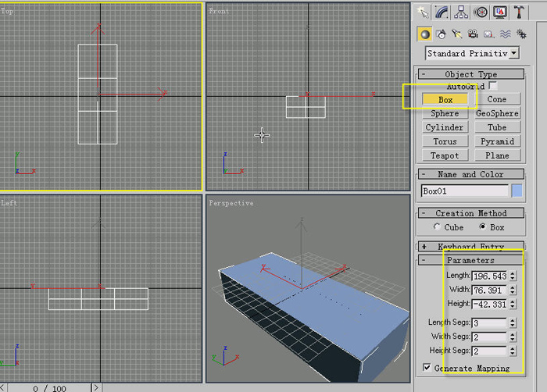
Task: Select the Helpers category icon
Action: (488, 34)
